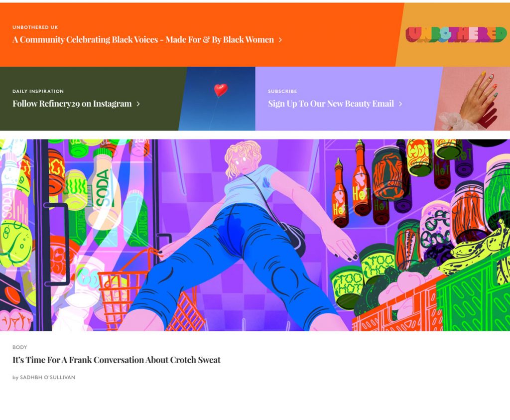The height and width of the screenshot is (420, 510).
Task: Click the red heart balloon image
Action: point(220,90)
